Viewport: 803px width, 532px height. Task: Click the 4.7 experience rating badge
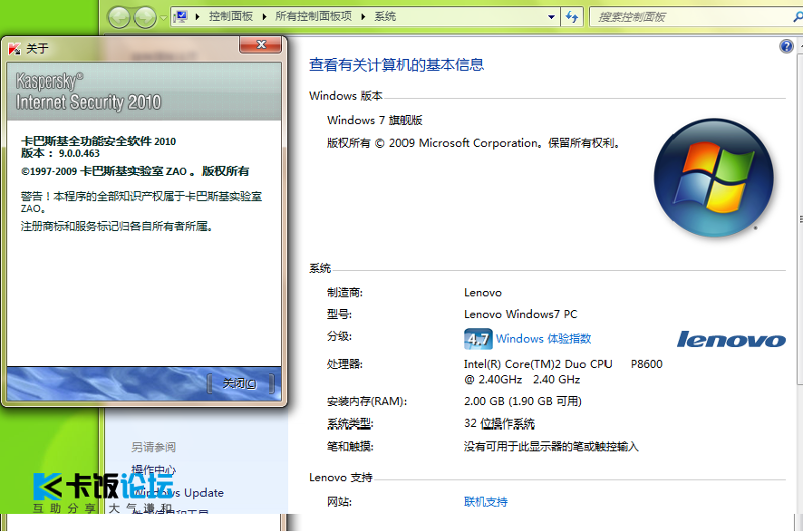click(479, 338)
